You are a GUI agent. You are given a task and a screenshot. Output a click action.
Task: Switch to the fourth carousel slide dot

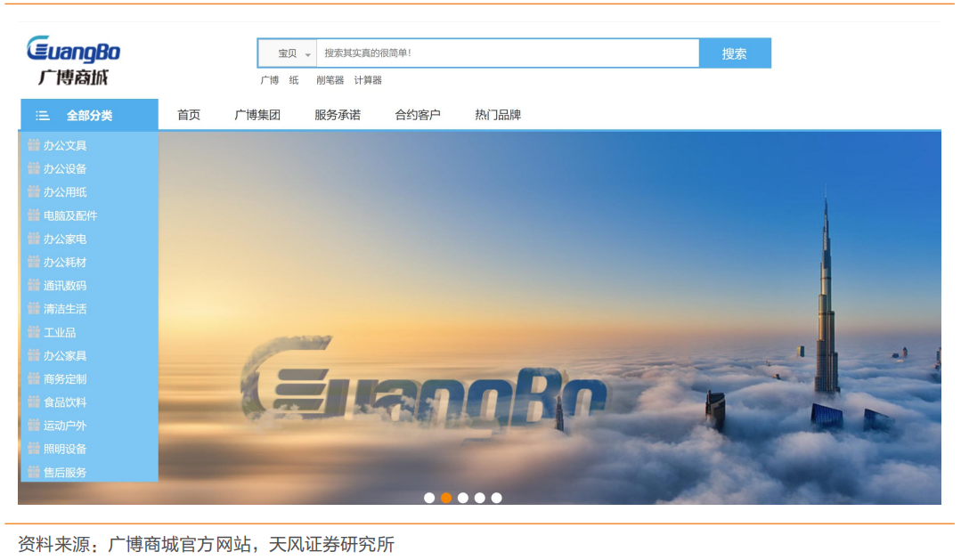pos(480,498)
